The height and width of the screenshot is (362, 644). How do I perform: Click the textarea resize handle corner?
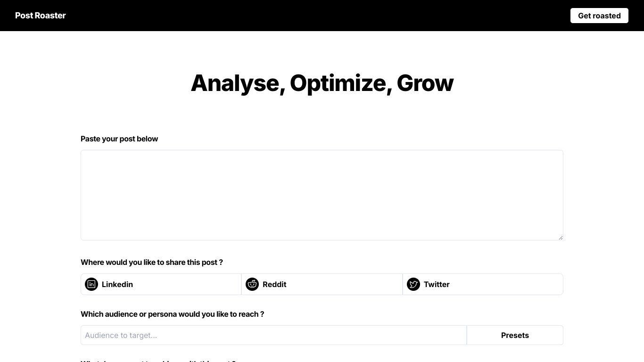click(561, 238)
